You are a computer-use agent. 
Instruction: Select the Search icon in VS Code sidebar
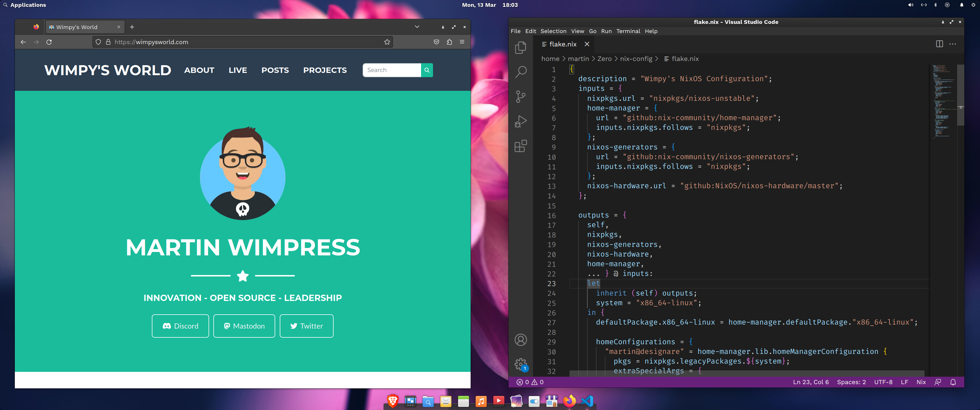(521, 71)
